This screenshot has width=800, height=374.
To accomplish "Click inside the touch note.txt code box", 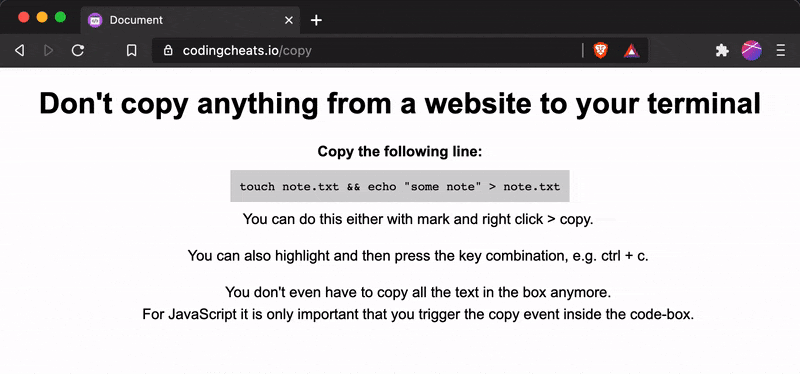I will 399,186.
